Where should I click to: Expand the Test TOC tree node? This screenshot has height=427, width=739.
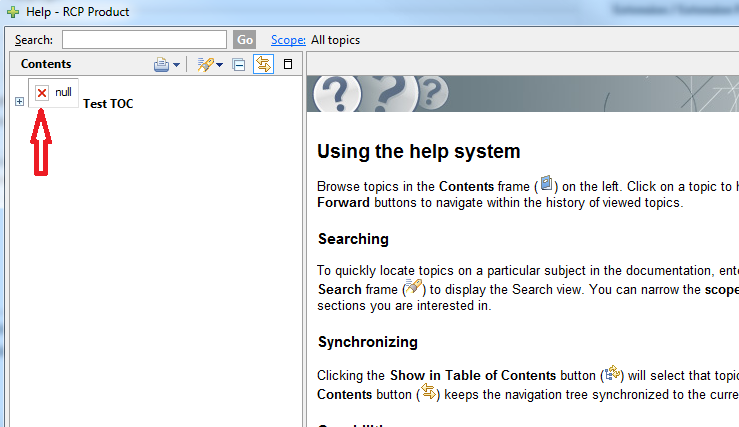coord(19,101)
